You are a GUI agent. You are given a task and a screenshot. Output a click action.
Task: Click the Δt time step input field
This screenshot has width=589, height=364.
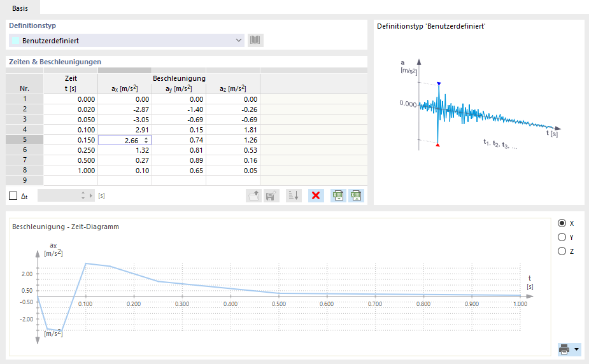pos(59,195)
